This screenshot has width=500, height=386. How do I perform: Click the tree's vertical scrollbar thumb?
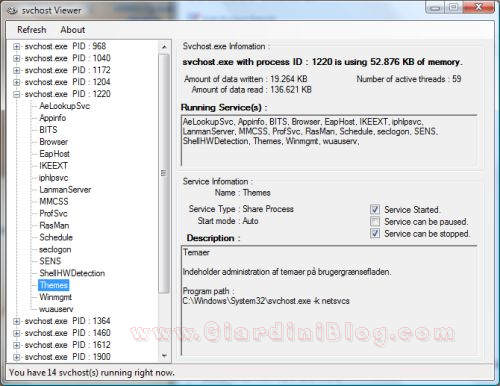(x=164, y=173)
